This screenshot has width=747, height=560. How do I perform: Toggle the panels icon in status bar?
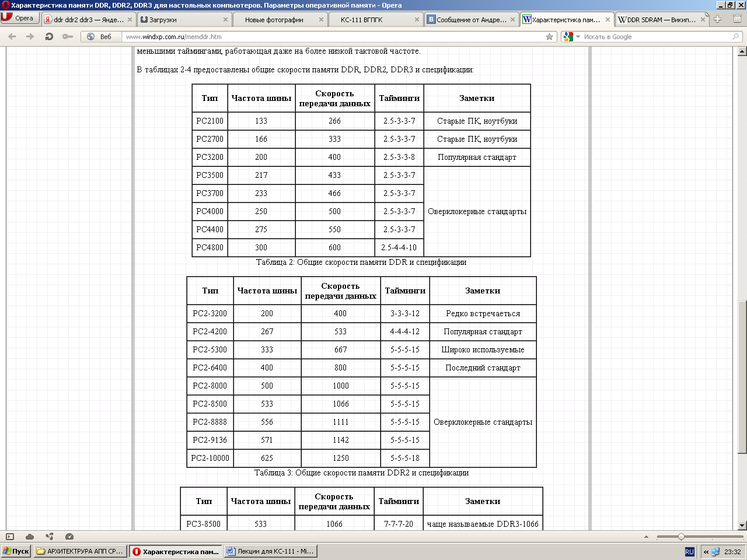point(10,536)
